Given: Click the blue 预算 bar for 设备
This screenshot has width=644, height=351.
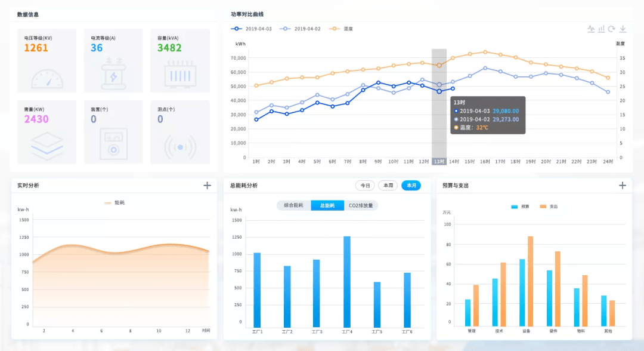Looking at the screenshot, I should [x=522, y=292].
